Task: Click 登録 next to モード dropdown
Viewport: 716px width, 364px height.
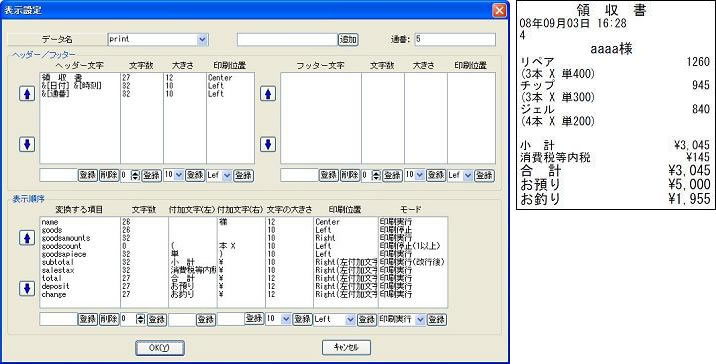Action: 437,320
